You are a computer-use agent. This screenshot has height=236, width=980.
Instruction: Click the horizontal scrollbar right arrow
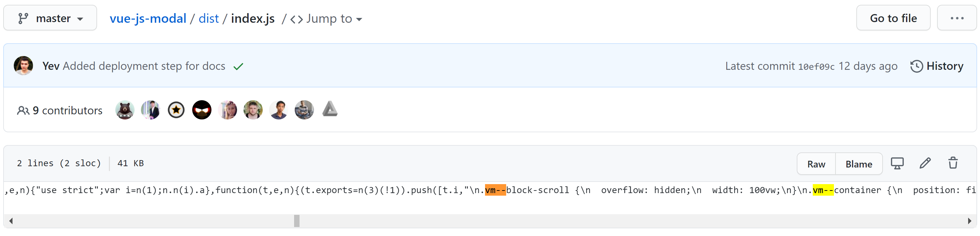[x=969, y=221]
